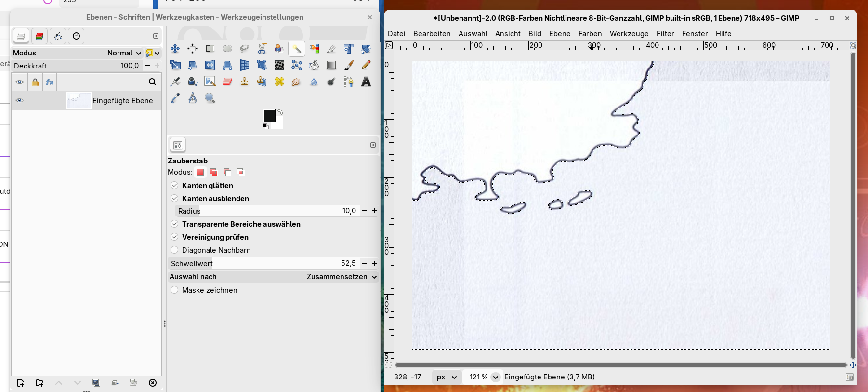868x392 pixels.
Task: Set selection mode to replace current selection
Action: (200, 172)
